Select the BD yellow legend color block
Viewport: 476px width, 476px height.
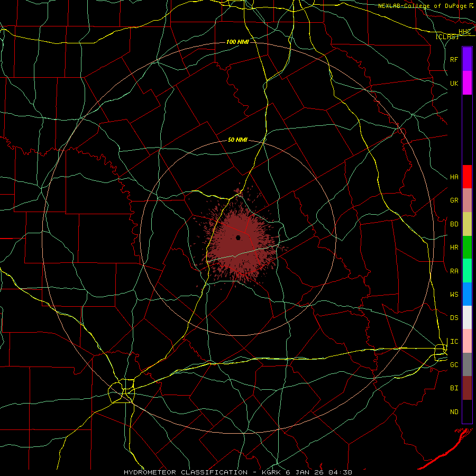[x=467, y=224]
